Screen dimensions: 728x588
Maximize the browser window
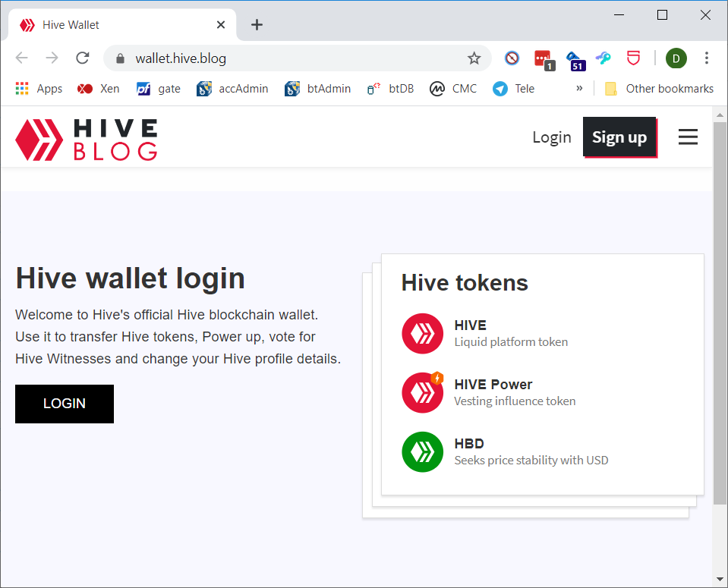tap(662, 15)
